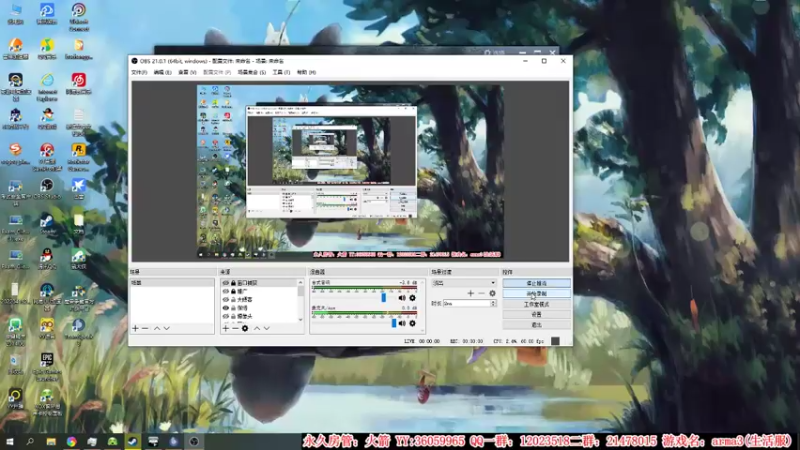The image size is (800, 450).
Task: Open Google Chrome from the taskbar
Action: point(71,441)
